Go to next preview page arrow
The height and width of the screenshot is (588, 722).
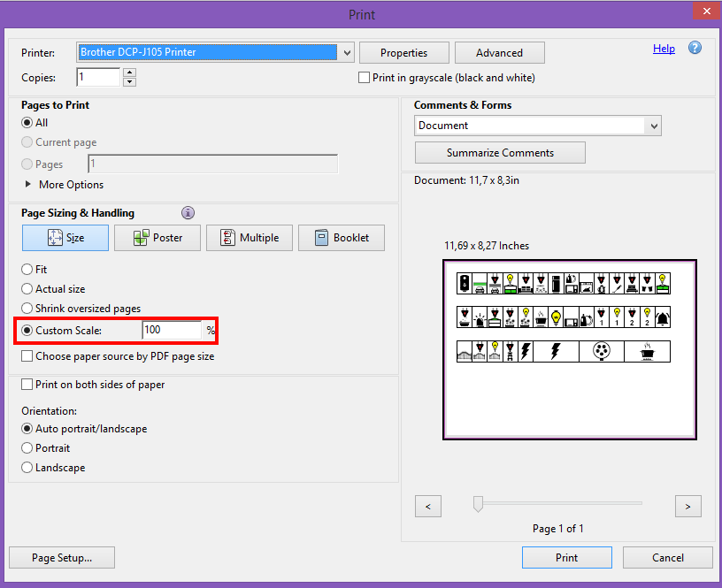[x=687, y=506]
